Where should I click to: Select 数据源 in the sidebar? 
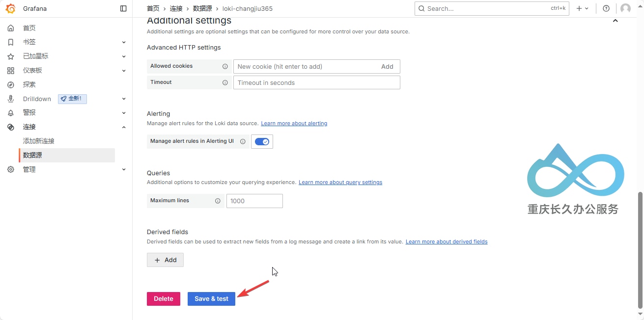67,155
